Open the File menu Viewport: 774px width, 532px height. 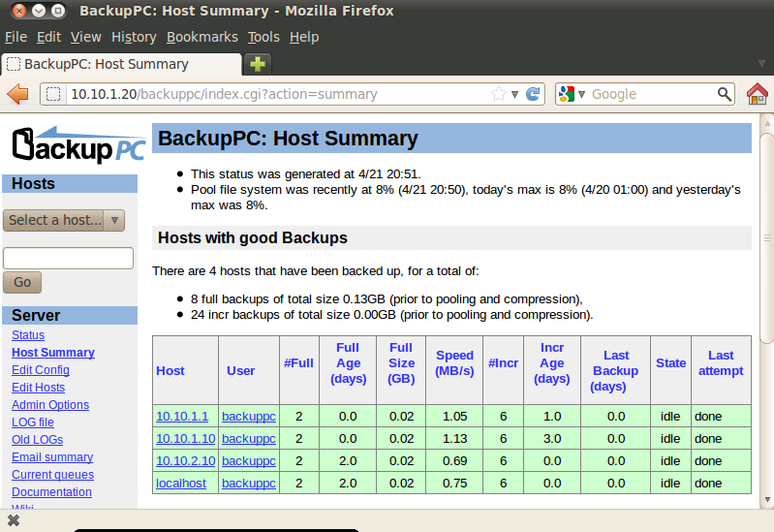pyautogui.click(x=15, y=37)
